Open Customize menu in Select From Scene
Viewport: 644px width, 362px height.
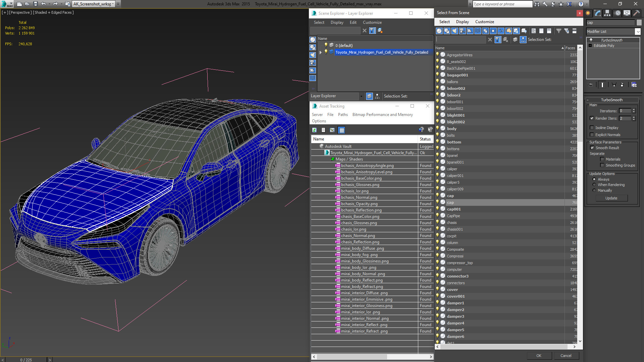pyautogui.click(x=484, y=22)
